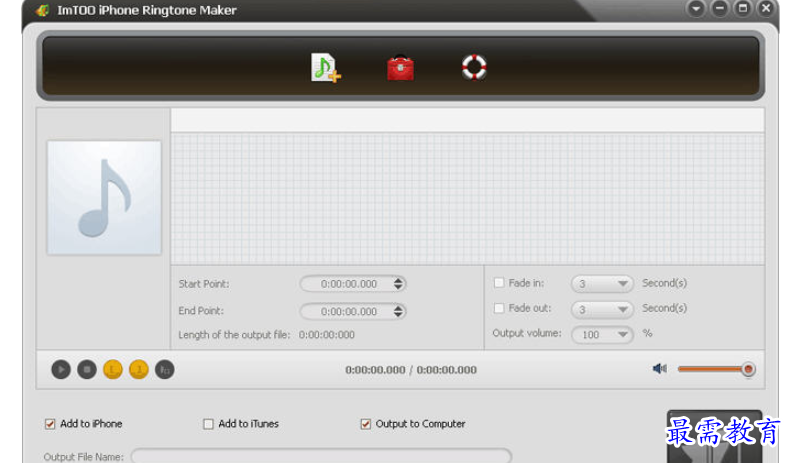789x463 pixels.
Task: Maximize the Ringtone Maker window
Action: [743, 9]
